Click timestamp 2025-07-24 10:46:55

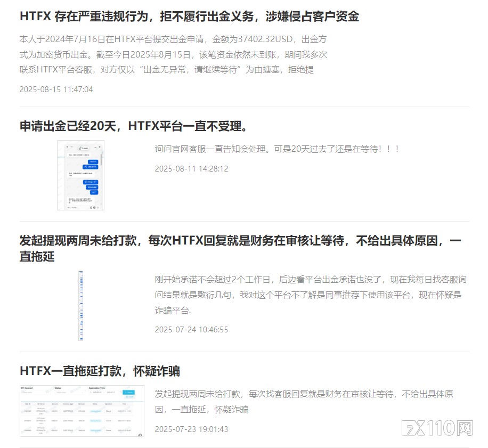click(x=191, y=330)
